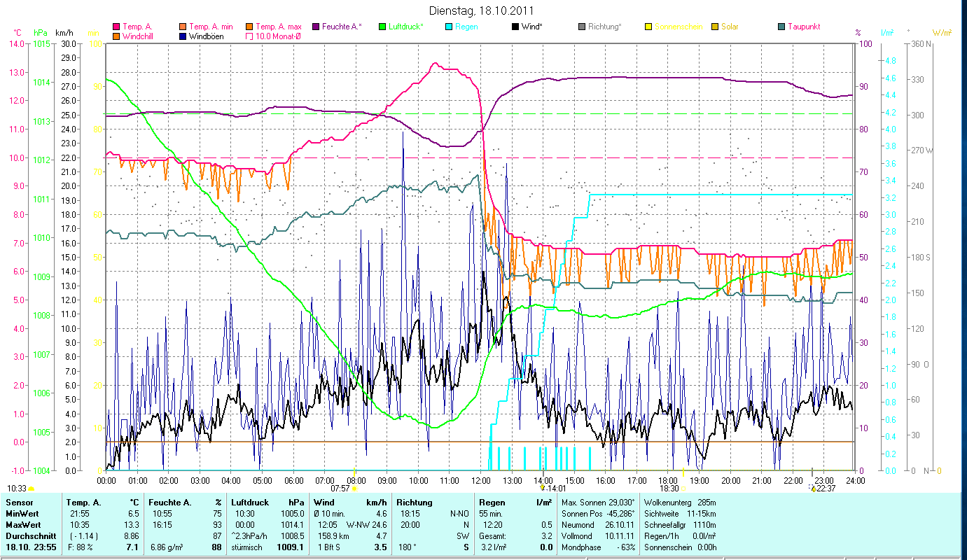
Task: Click the Luftdruck header in data table
Action: click(250, 503)
